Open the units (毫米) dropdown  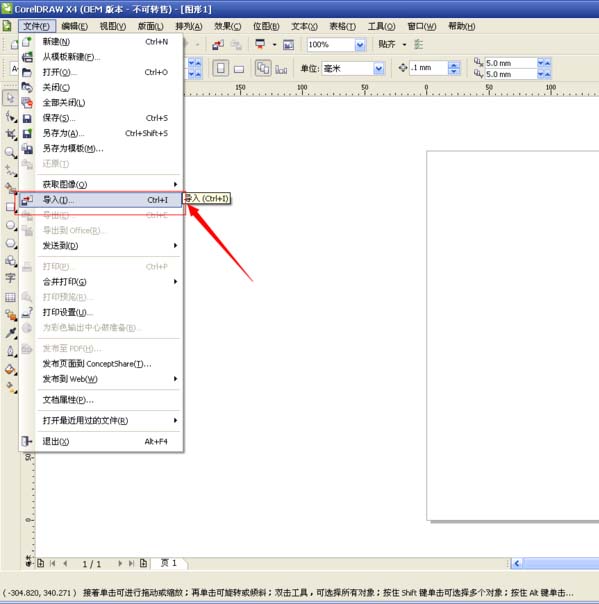click(x=379, y=69)
